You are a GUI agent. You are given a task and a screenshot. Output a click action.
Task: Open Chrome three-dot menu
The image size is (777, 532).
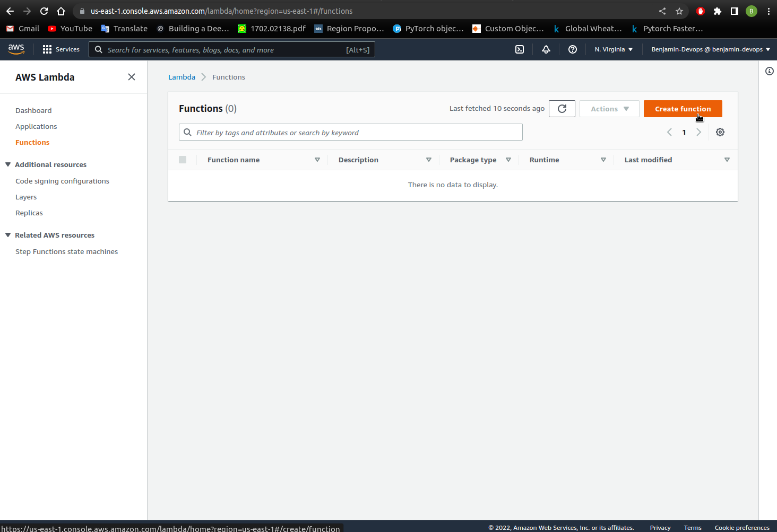(x=769, y=11)
